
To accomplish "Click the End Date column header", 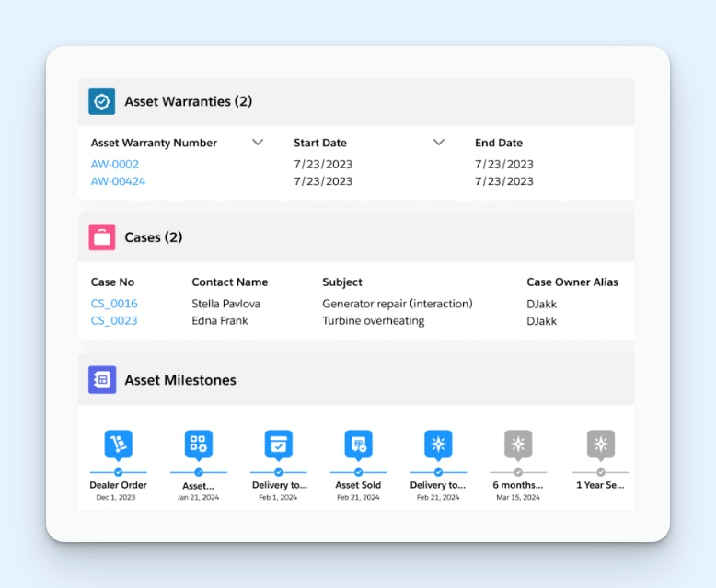I will point(499,143).
